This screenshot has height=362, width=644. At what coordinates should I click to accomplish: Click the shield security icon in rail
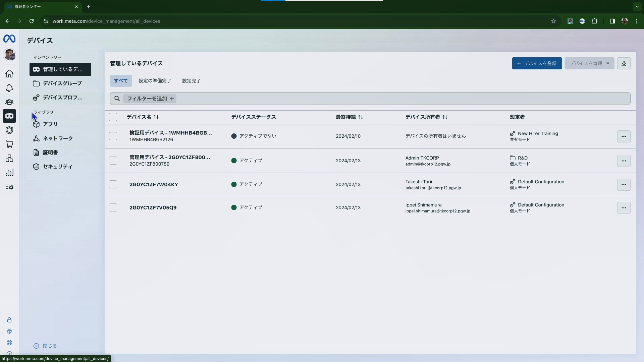coord(9,130)
